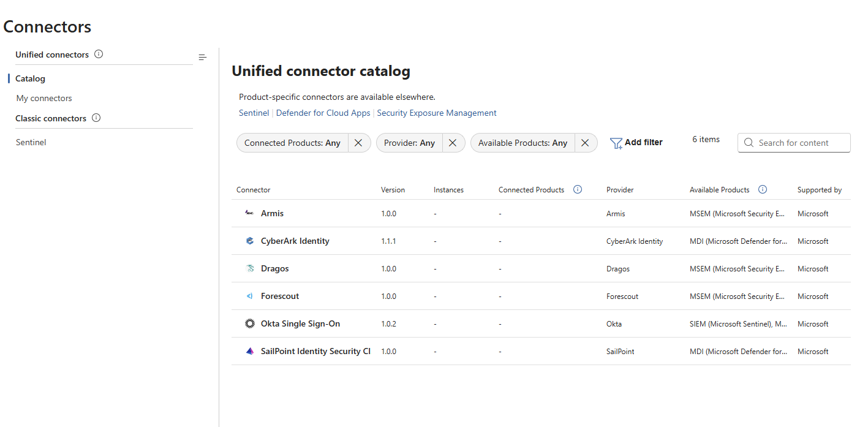Click MSEM cell in Armis row

[737, 214]
